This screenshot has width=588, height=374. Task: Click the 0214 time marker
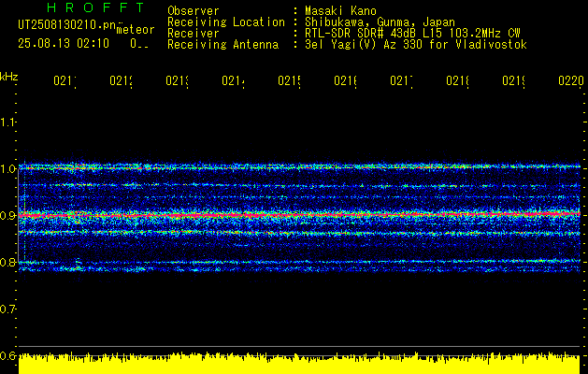coord(233,81)
